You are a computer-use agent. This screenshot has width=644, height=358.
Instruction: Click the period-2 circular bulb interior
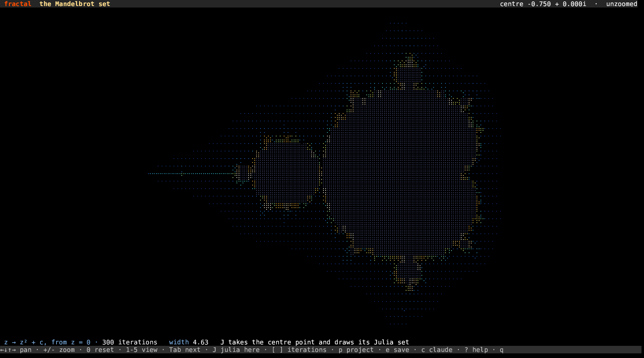[x=286, y=174]
